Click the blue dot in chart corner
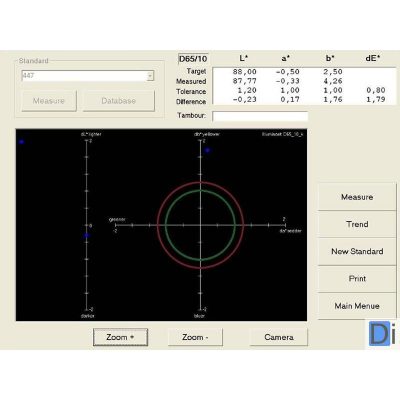This screenshot has width=400, height=400. (22, 142)
